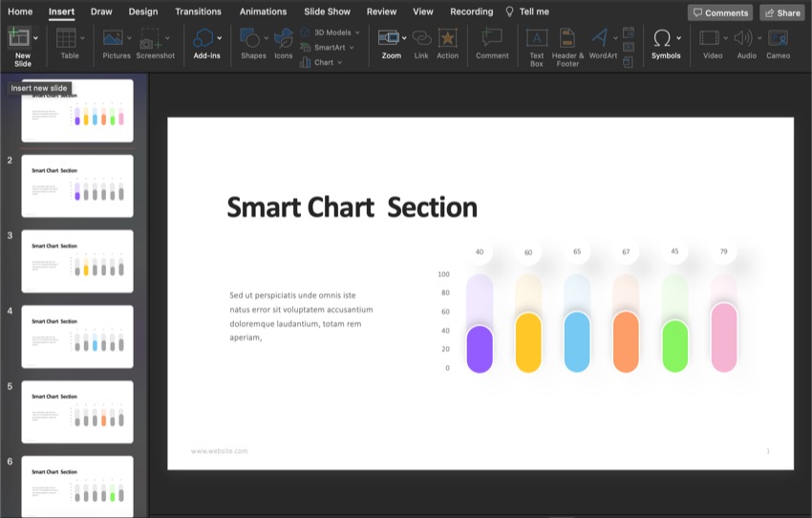The height and width of the screenshot is (518, 812).
Task: Expand the Chart dropdown
Action: (339, 62)
